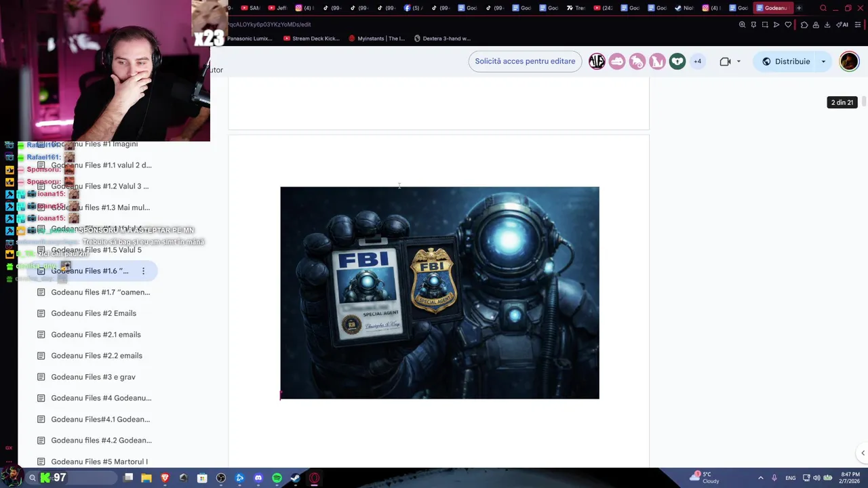Switch to the Tren browser tab
The height and width of the screenshot is (488, 868).
pos(576,8)
